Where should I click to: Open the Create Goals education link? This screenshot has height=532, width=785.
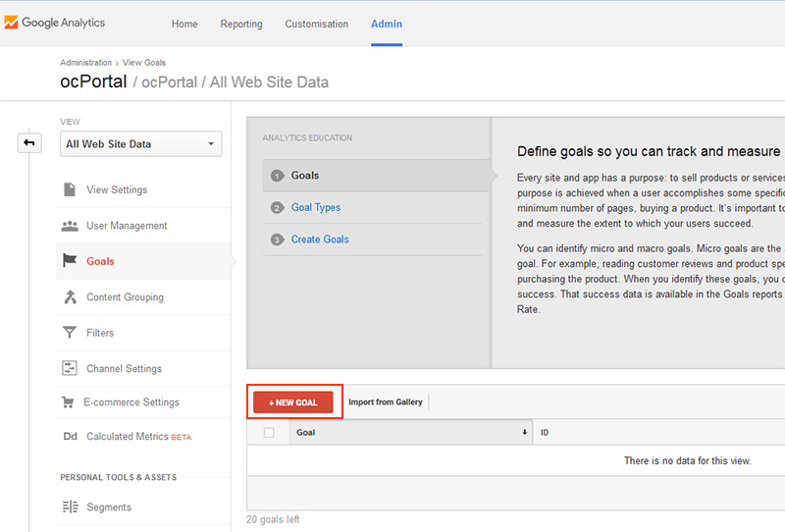320,239
